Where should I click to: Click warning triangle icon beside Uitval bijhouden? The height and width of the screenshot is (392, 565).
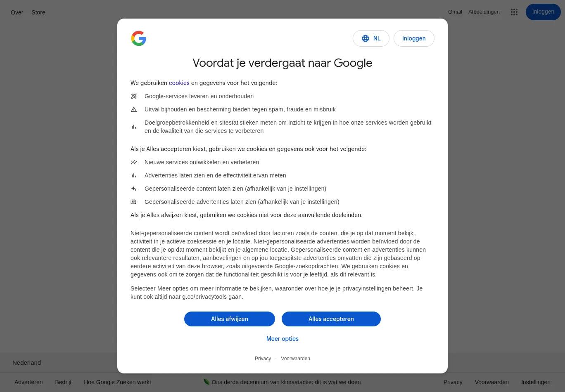click(134, 109)
